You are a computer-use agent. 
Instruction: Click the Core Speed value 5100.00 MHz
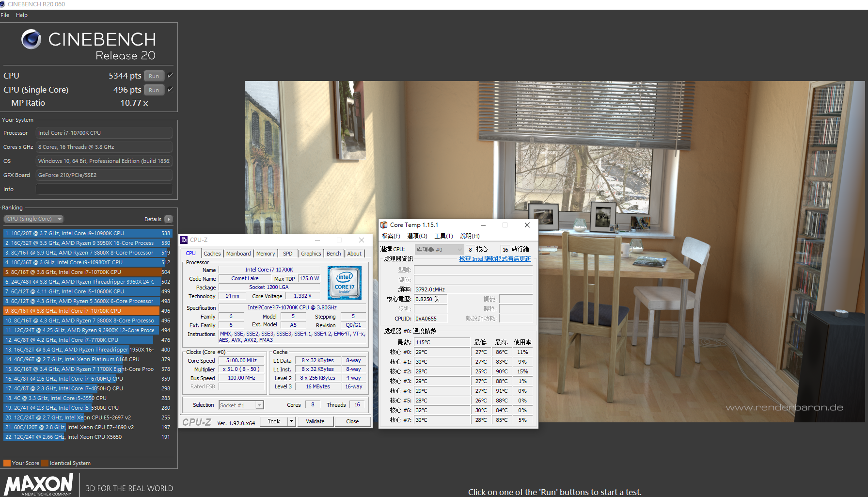pyautogui.click(x=241, y=361)
